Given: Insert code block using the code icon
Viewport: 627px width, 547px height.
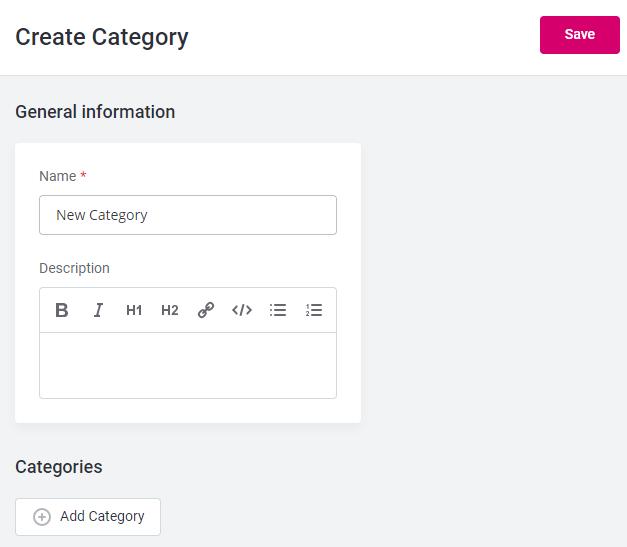Looking at the screenshot, I should click(x=242, y=310).
